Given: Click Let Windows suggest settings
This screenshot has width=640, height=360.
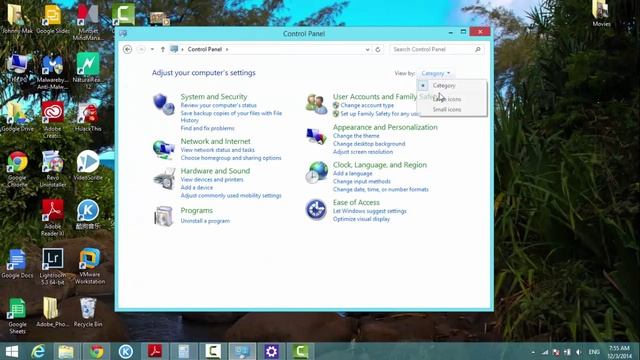Looking at the screenshot, I should point(370,211).
